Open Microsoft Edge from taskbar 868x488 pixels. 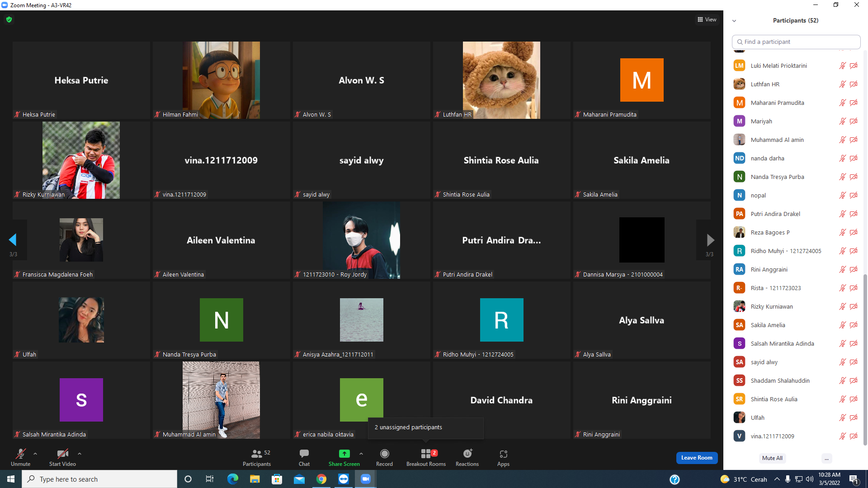232,479
